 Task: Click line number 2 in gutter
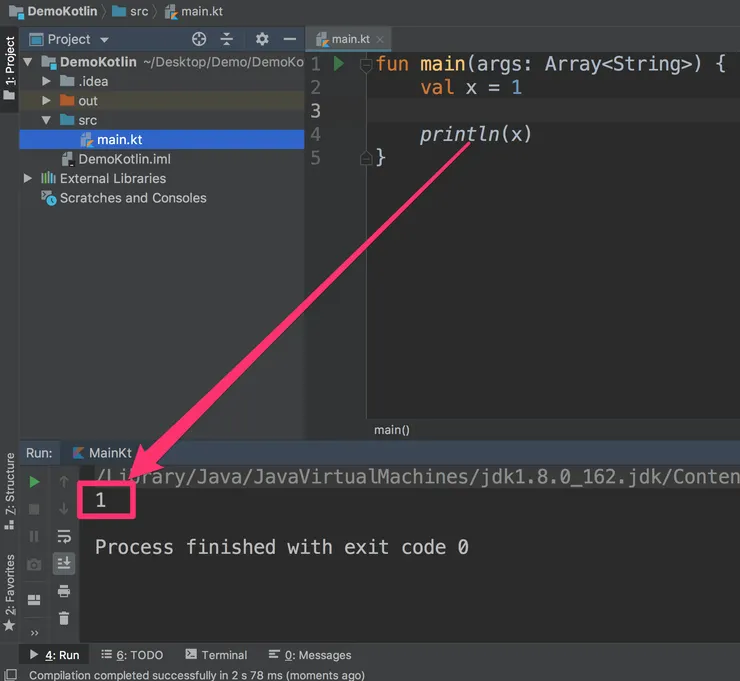[316, 87]
